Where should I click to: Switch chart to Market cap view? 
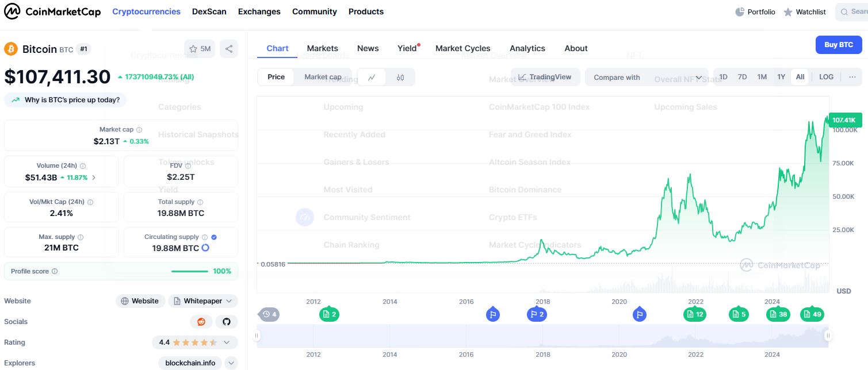(x=323, y=77)
